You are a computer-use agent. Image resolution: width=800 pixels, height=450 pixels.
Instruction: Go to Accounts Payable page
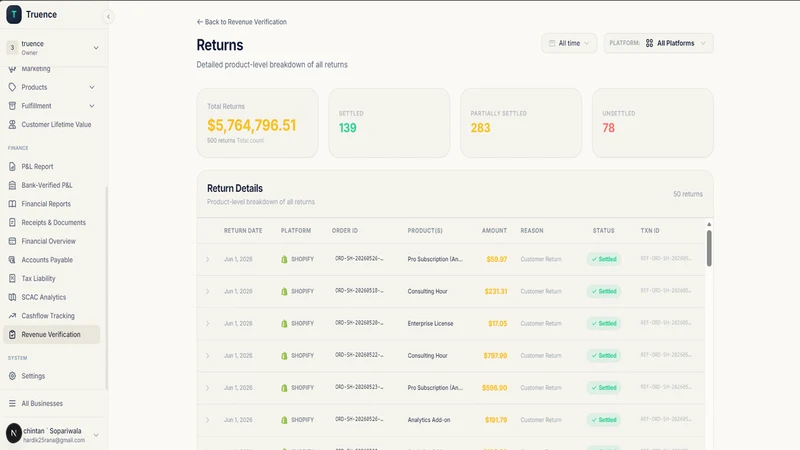pos(52,260)
